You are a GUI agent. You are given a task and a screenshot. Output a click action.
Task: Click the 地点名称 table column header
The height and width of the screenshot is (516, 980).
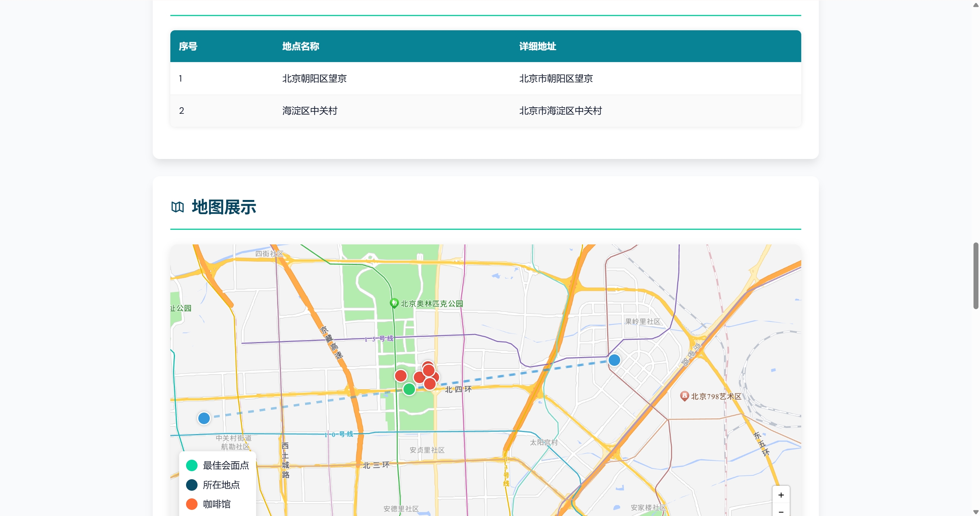(x=301, y=46)
